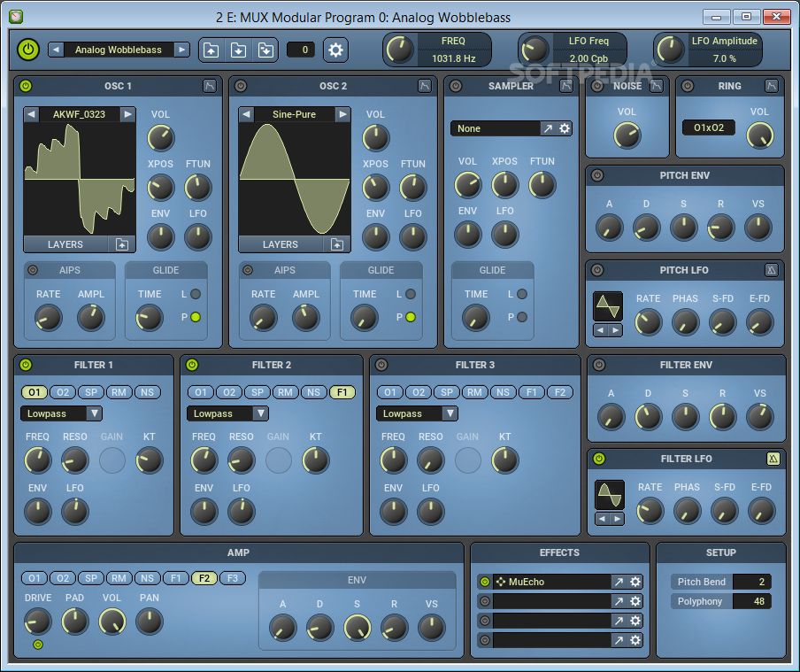Enable the FILTER 3 power button
This screenshot has height=672, width=800.
(x=381, y=365)
